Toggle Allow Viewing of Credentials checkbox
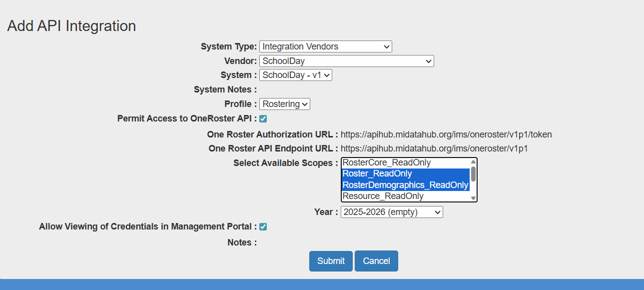The image size is (644, 290). pyautogui.click(x=263, y=226)
